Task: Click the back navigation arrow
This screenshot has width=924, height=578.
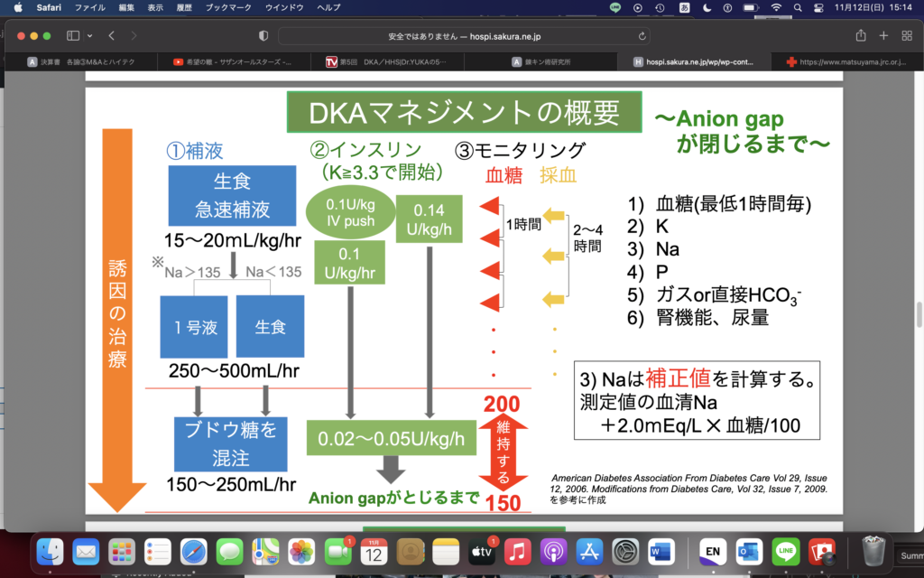Action: coord(110,36)
